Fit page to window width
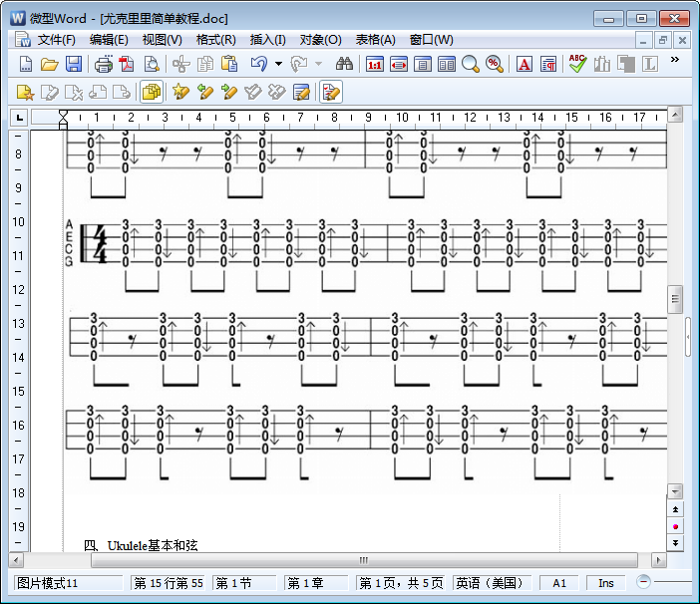Viewport: 700px width, 604px height. point(399,65)
